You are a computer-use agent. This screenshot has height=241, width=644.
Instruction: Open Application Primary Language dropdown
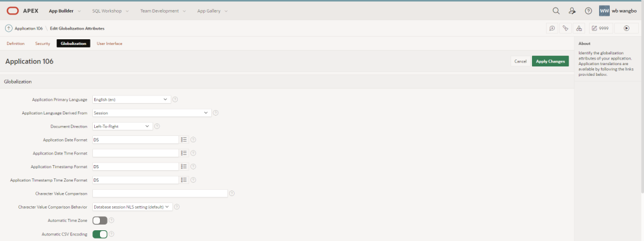pyautogui.click(x=132, y=99)
